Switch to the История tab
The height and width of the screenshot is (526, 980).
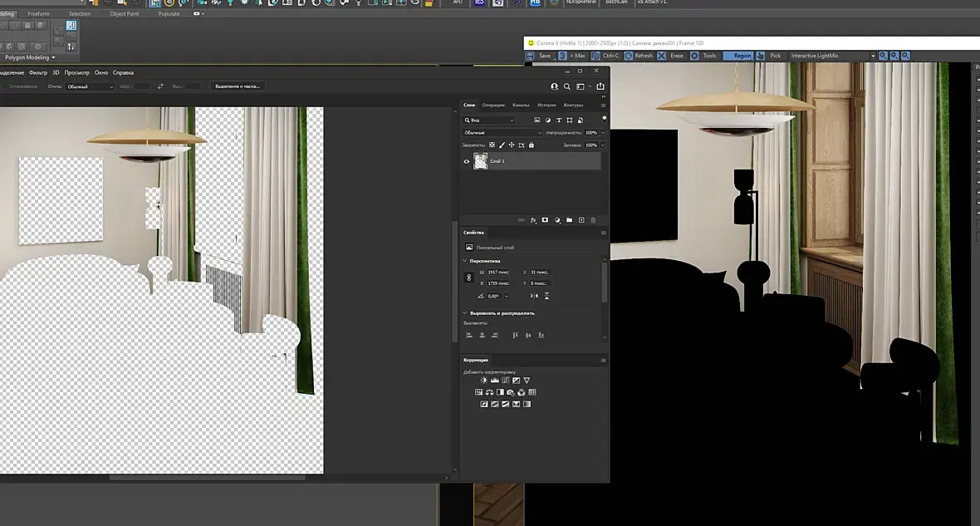point(546,105)
